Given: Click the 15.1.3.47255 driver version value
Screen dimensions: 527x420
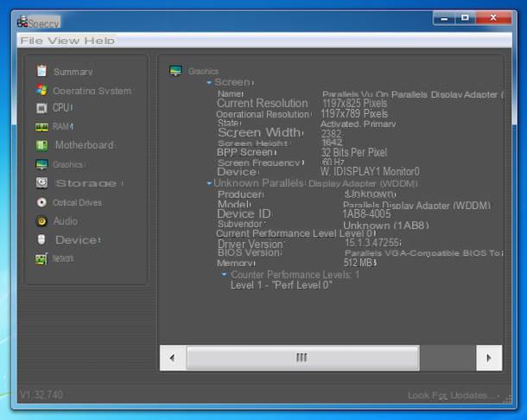Looking at the screenshot, I should pos(372,243).
